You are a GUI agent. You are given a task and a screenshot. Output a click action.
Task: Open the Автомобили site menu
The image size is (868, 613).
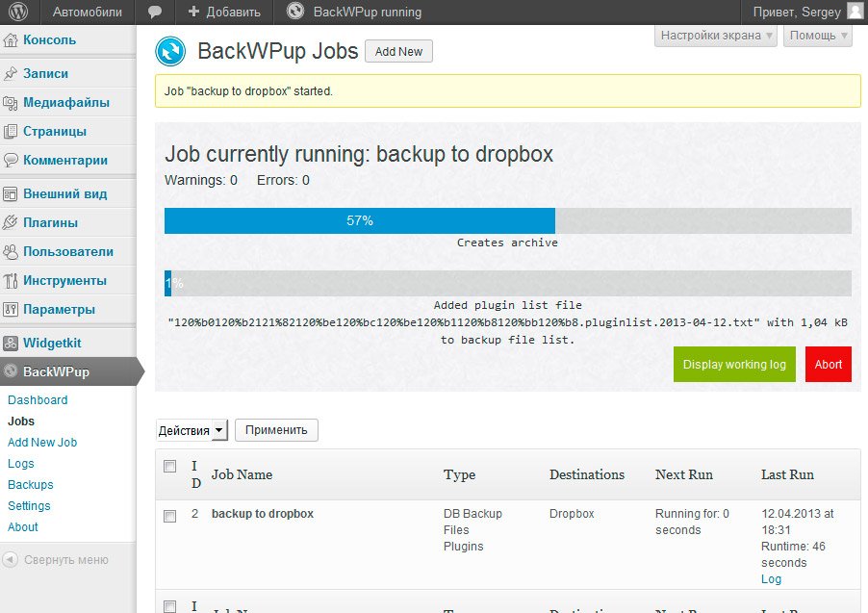pyautogui.click(x=87, y=12)
